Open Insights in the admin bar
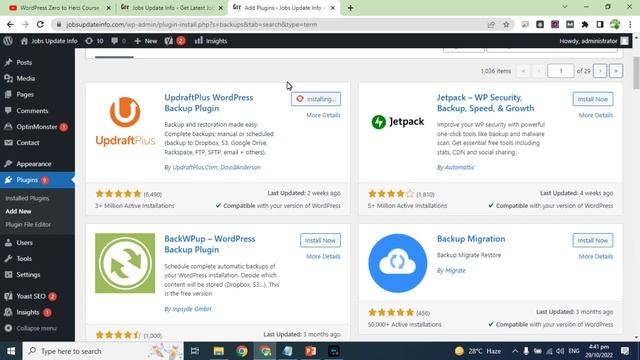The image size is (640, 360). [211, 41]
